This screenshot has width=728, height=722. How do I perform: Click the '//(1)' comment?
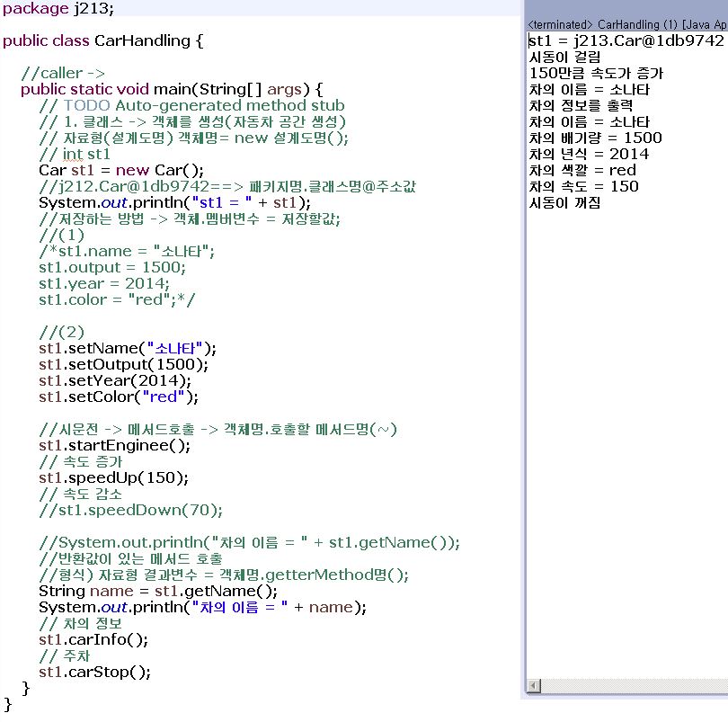coord(62,235)
